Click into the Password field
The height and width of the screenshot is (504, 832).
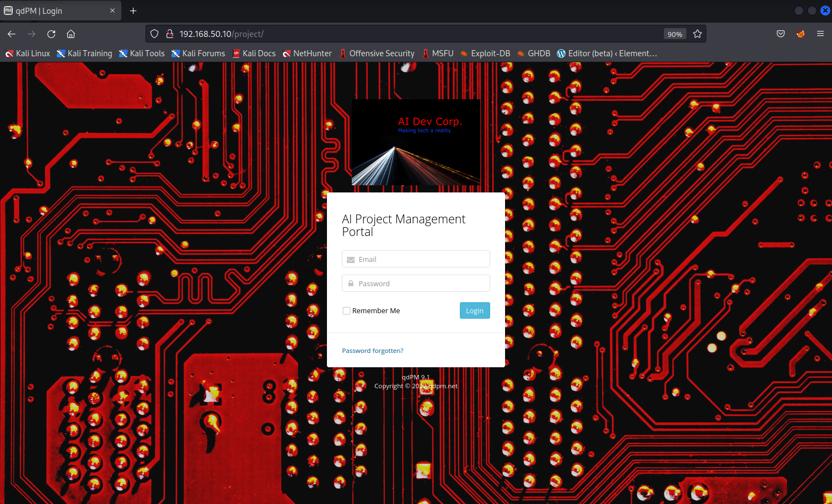pos(422,283)
